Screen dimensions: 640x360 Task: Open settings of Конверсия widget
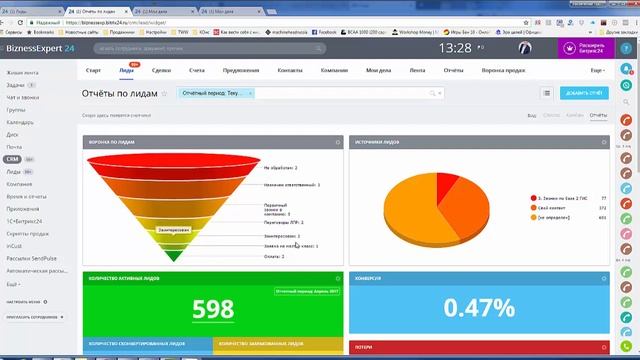click(x=604, y=278)
